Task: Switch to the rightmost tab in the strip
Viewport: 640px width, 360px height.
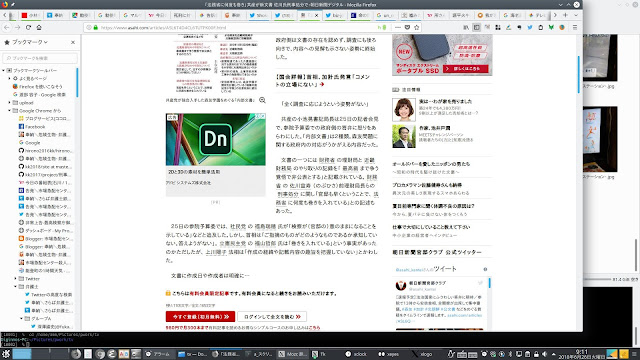Action: coord(538,16)
